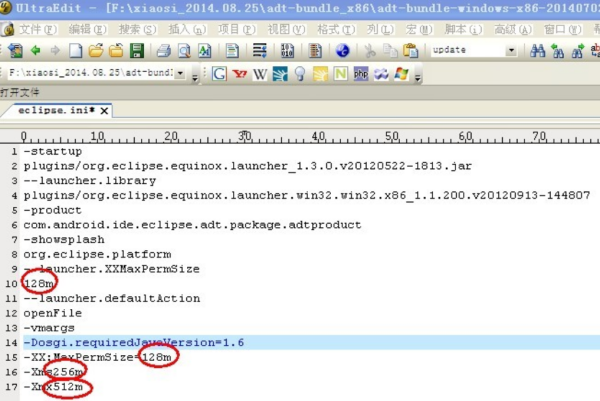Open Find with the binoculars icon
This screenshot has height=401, width=600.
click(x=538, y=51)
